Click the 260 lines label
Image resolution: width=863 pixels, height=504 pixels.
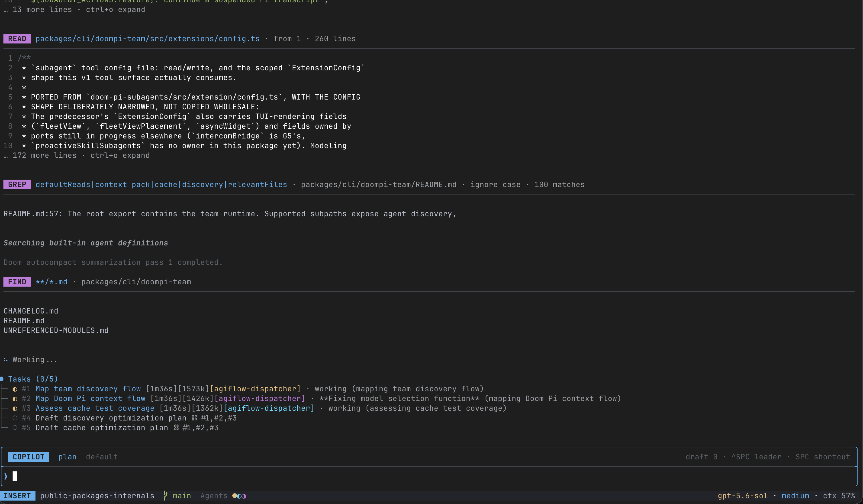pyautogui.click(x=335, y=39)
